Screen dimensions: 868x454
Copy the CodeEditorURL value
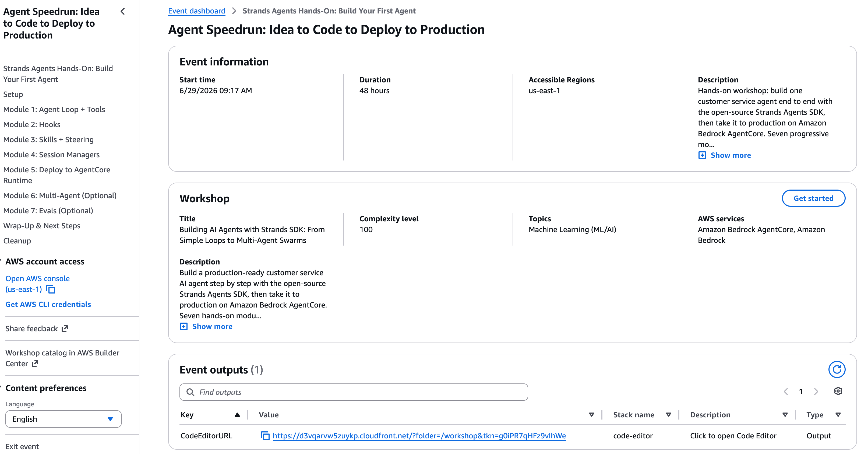pyautogui.click(x=265, y=436)
